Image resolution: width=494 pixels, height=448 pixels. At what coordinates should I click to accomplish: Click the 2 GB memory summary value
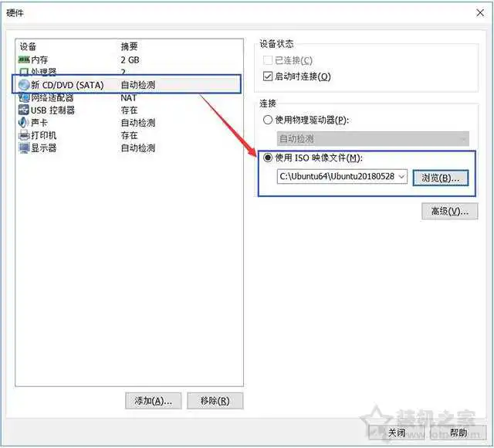[x=130, y=60]
